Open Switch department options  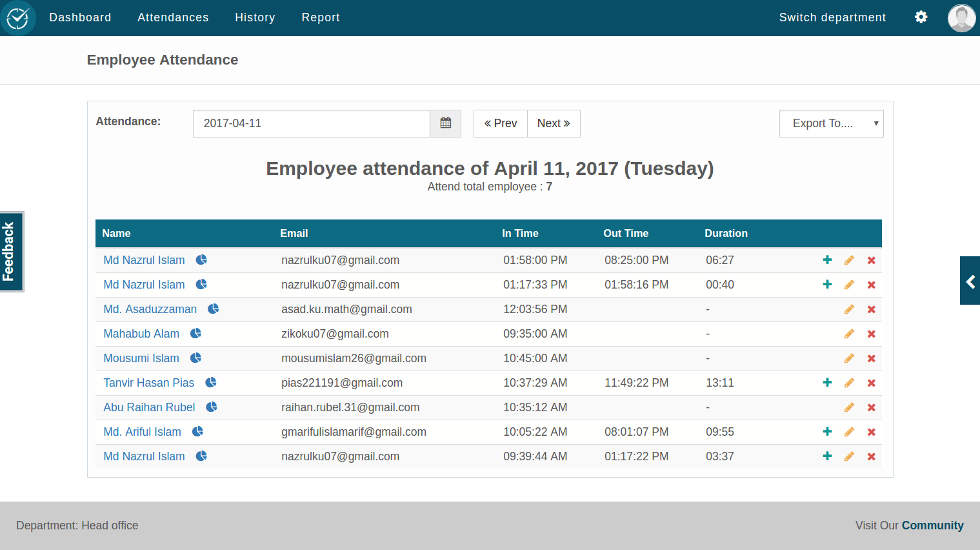pos(832,17)
